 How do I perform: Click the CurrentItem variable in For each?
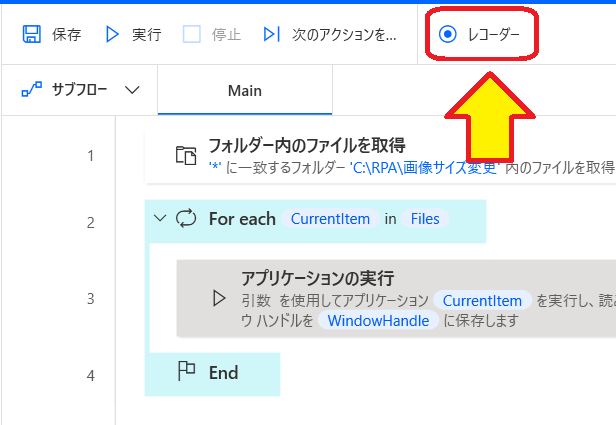330,219
